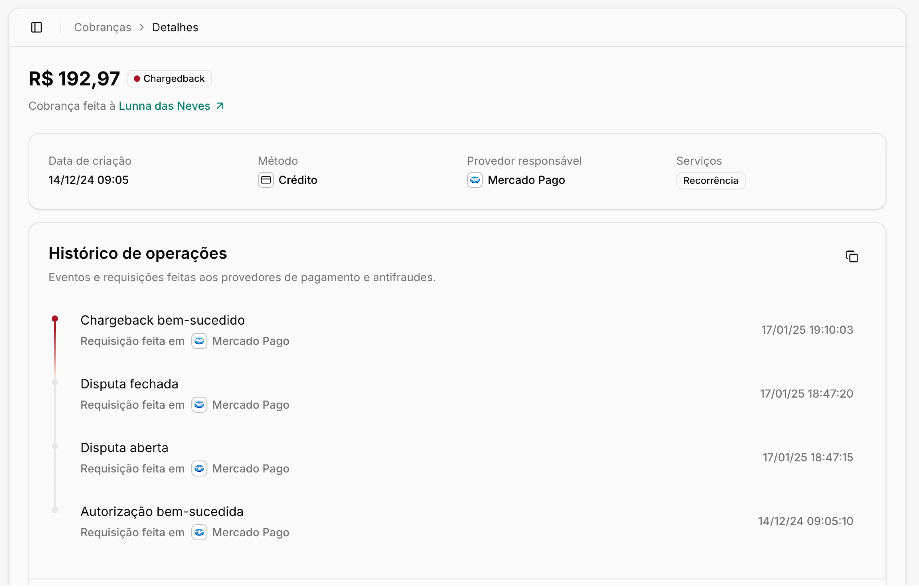
Task: Open external arrow next to Lunna das Neves
Action: 220,106
